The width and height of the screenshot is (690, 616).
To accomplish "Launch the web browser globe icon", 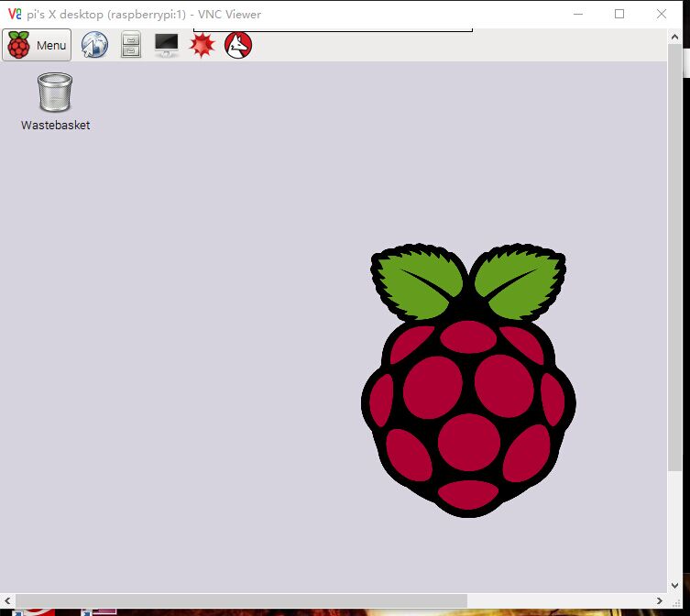I will point(94,45).
